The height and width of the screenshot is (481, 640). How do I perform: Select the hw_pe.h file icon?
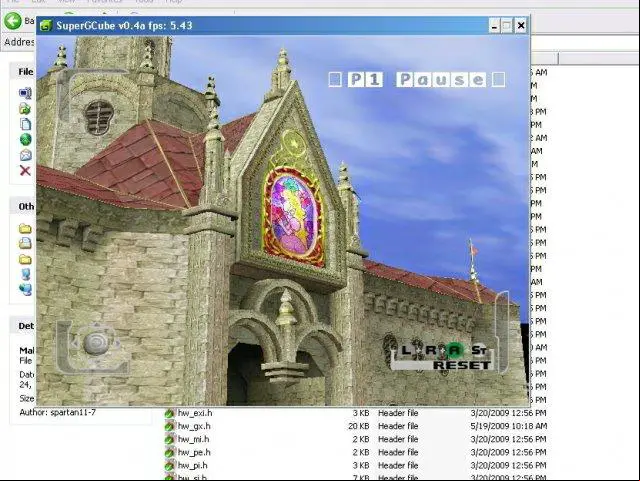tap(169, 452)
